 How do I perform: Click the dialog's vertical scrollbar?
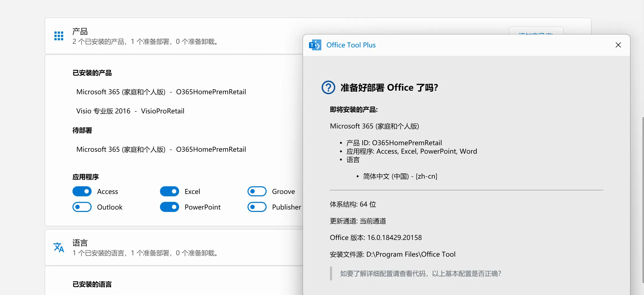(x=643, y=200)
